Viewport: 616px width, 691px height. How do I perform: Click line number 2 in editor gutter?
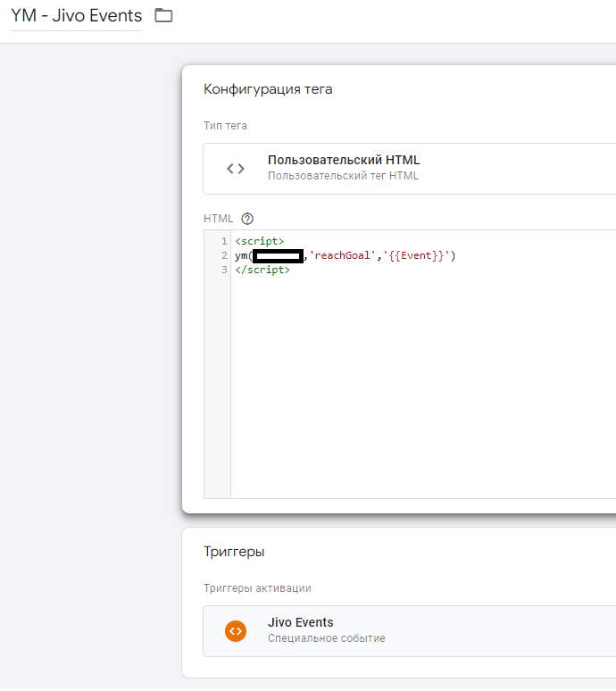(224, 256)
